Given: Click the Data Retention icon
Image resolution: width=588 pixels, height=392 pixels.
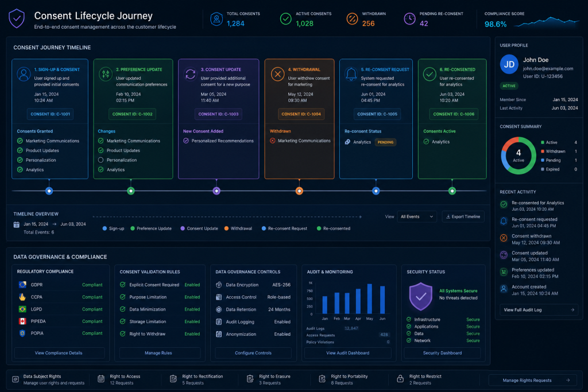Looking at the screenshot, I should [x=219, y=309].
